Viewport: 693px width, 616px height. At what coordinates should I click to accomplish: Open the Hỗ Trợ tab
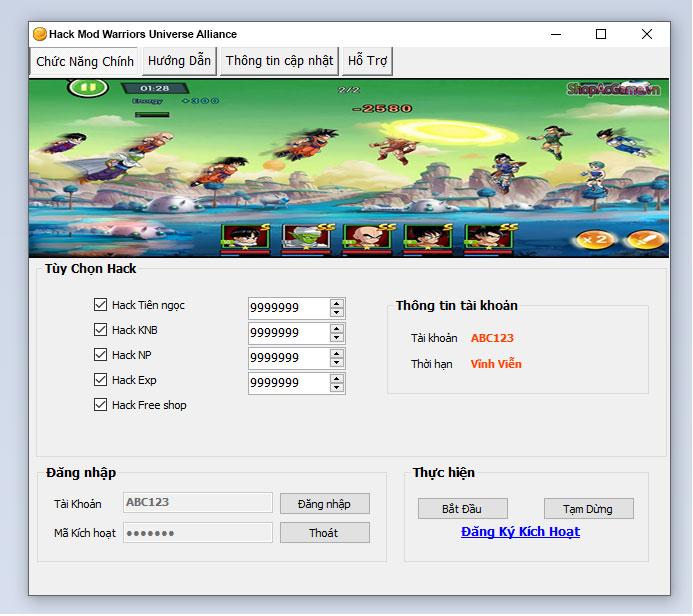(367, 61)
